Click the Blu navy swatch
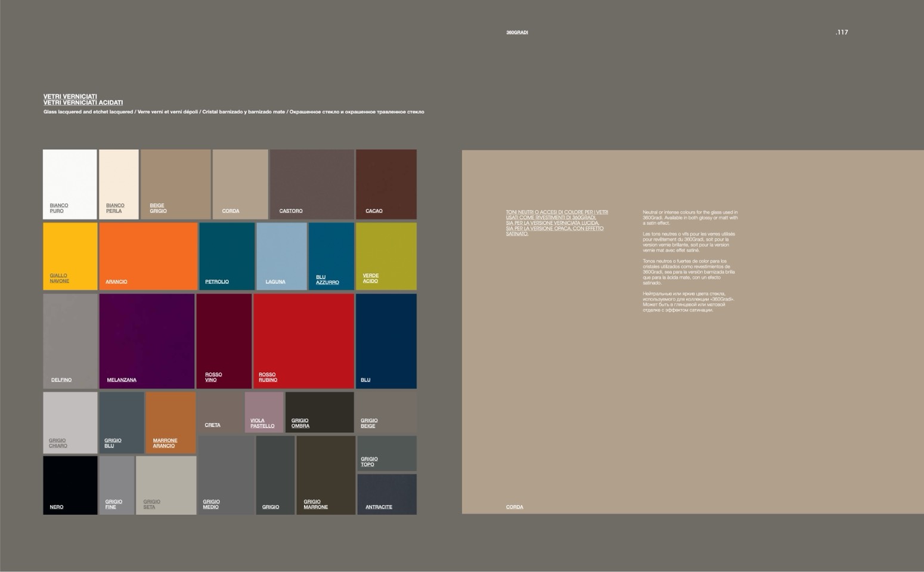The height and width of the screenshot is (572, 924). pos(386,341)
